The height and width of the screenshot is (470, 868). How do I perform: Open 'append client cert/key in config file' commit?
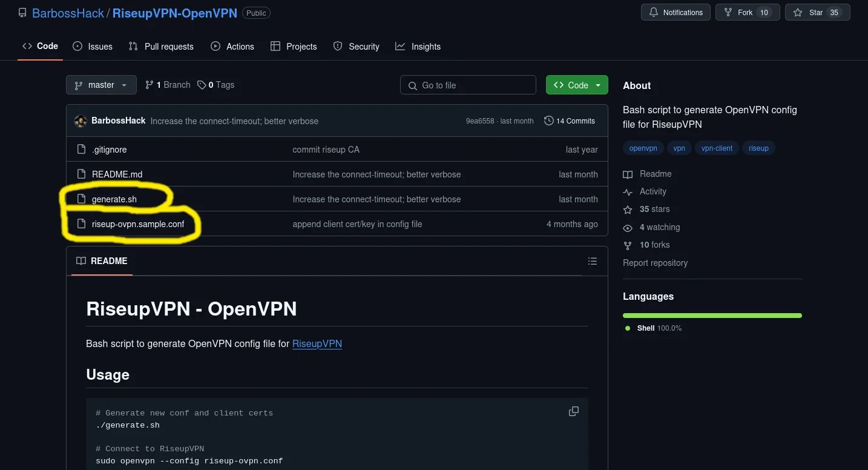click(x=357, y=224)
